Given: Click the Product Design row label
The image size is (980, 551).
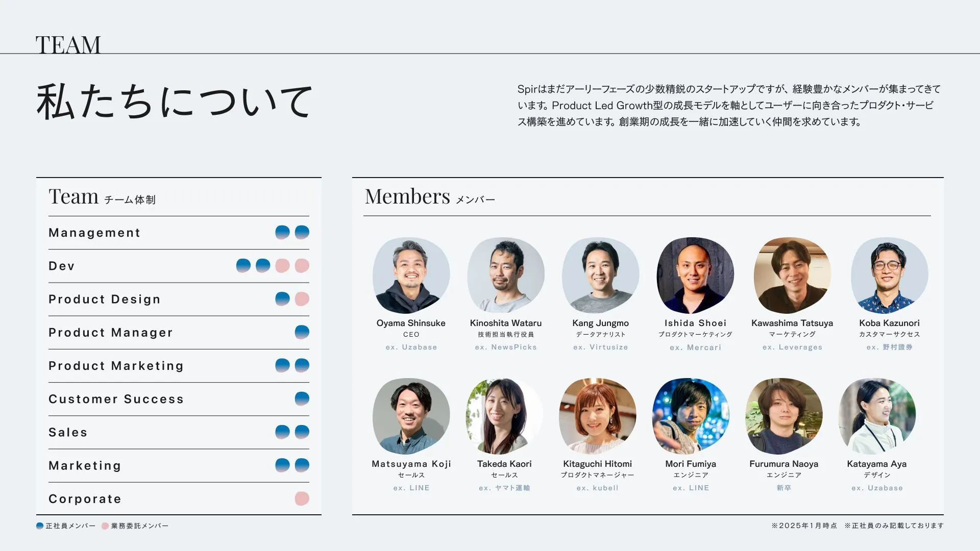Looking at the screenshot, I should click(105, 299).
